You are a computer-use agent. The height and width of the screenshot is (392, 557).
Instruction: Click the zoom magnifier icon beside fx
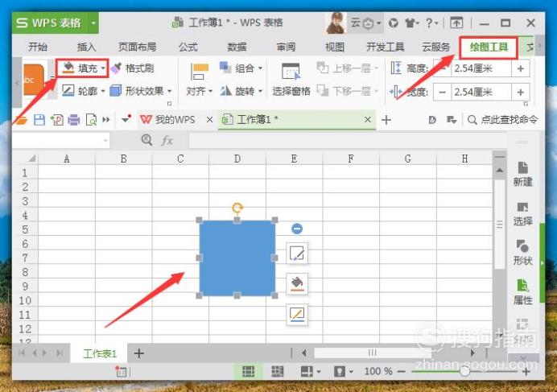point(146,140)
